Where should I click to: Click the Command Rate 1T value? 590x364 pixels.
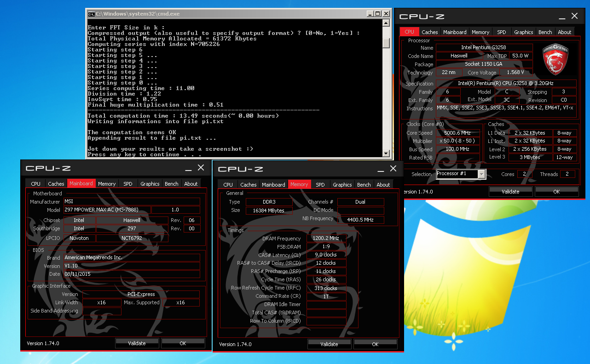click(326, 296)
